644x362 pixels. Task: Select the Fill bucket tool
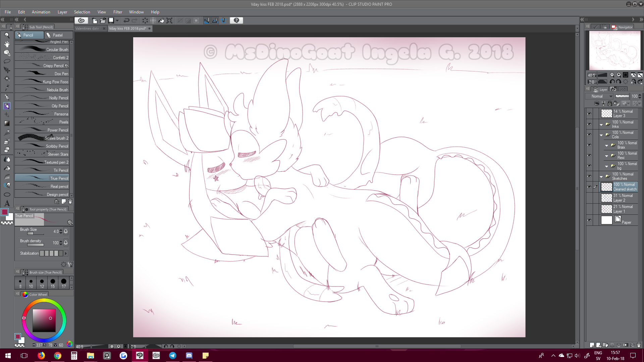(x=7, y=168)
